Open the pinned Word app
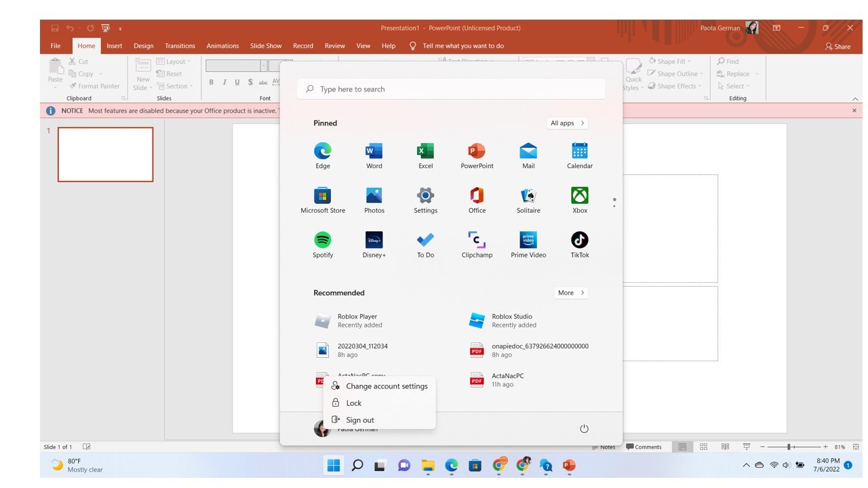The height and width of the screenshot is (488, 868). click(x=374, y=156)
